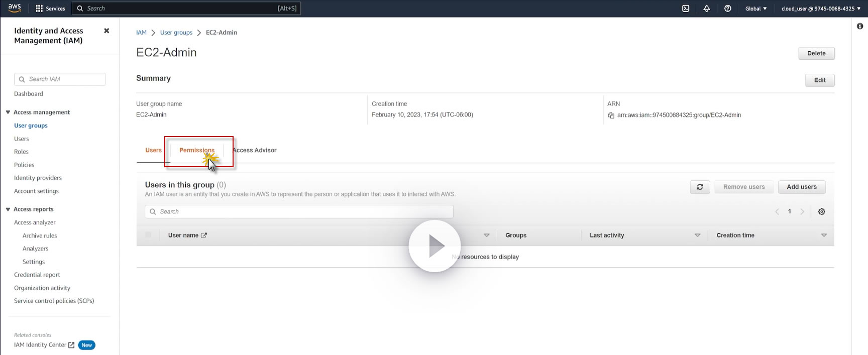The image size is (868, 355).
Task: Open Access analyzer in sidebar
Action: (x=35, y=222)
